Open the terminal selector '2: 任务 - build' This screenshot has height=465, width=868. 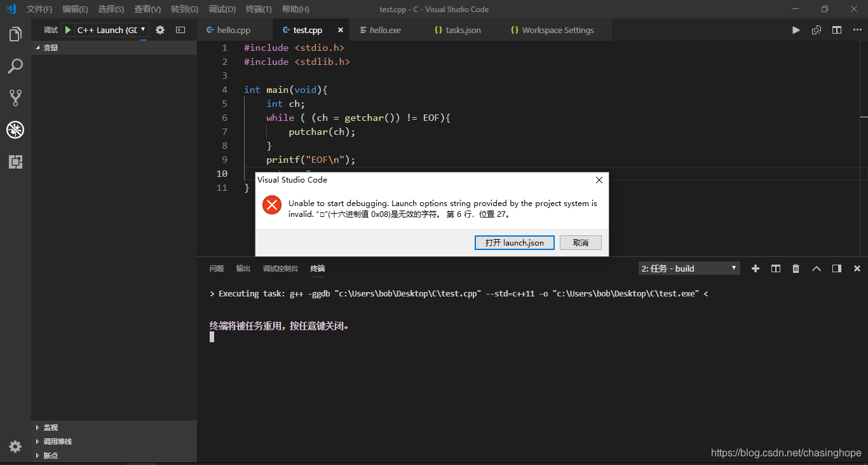click(x=689, y=268)
